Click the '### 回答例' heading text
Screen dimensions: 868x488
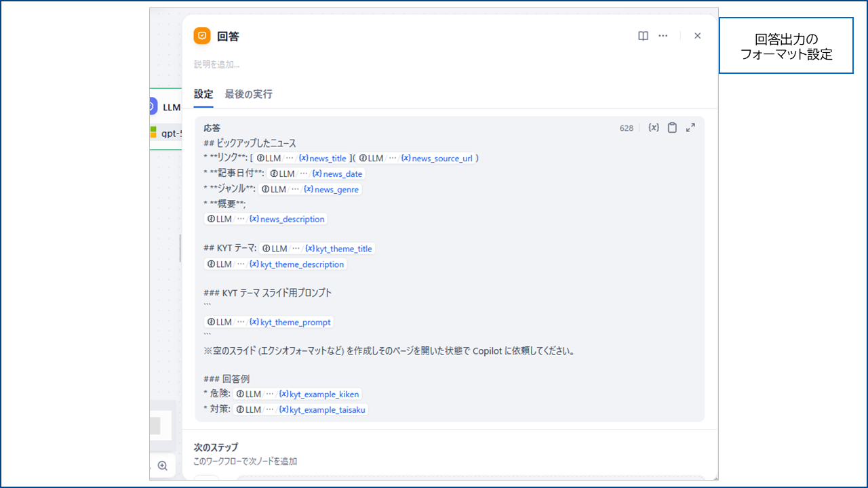[226, 379]
